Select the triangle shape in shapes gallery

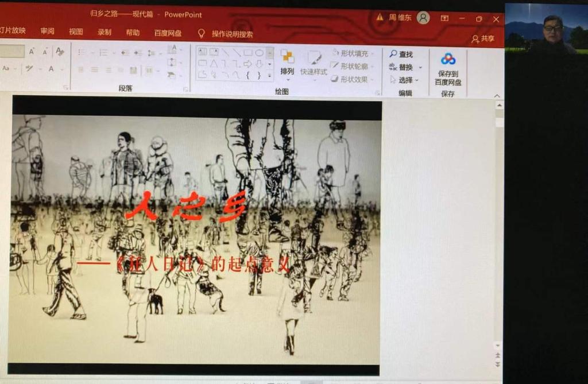(x=214, y=64)
